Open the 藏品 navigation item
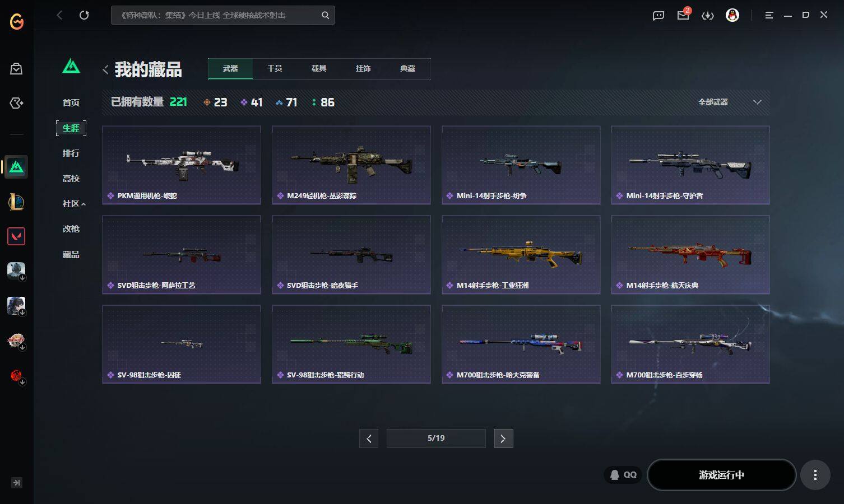Image resolution: width=844 pixels, height=504 pixels. [x=71, y=255]
